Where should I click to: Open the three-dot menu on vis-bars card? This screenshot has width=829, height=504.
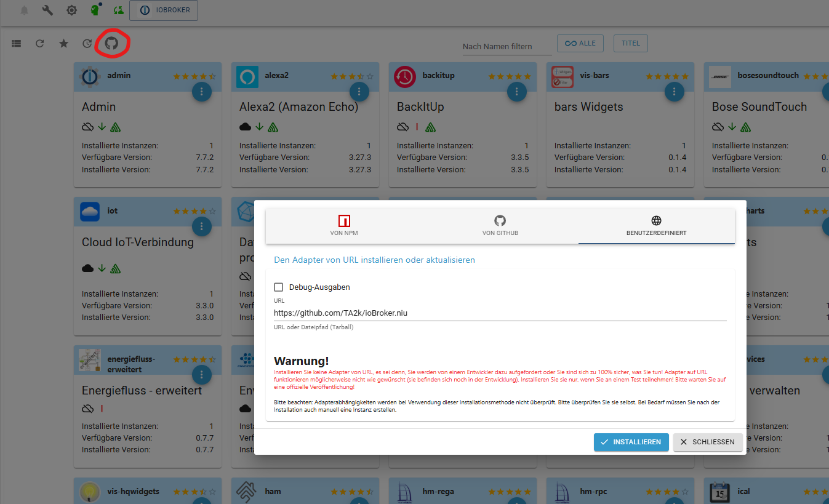coord(675,92)
